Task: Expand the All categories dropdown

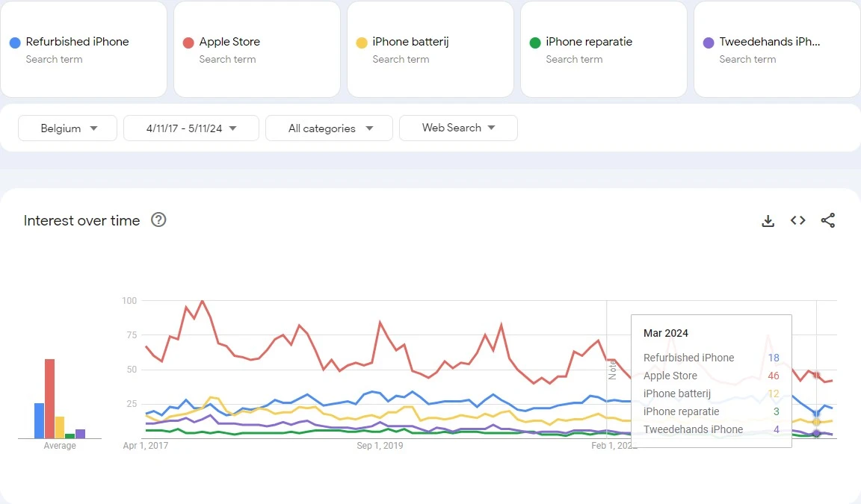Action: pos(330,128)
